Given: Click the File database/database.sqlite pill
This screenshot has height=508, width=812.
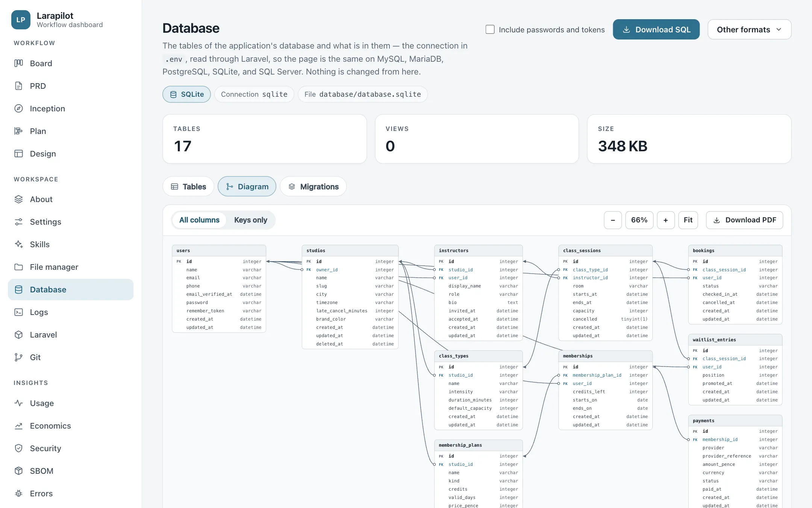Looking at the screenshot, I should click(x=362, y=94).
